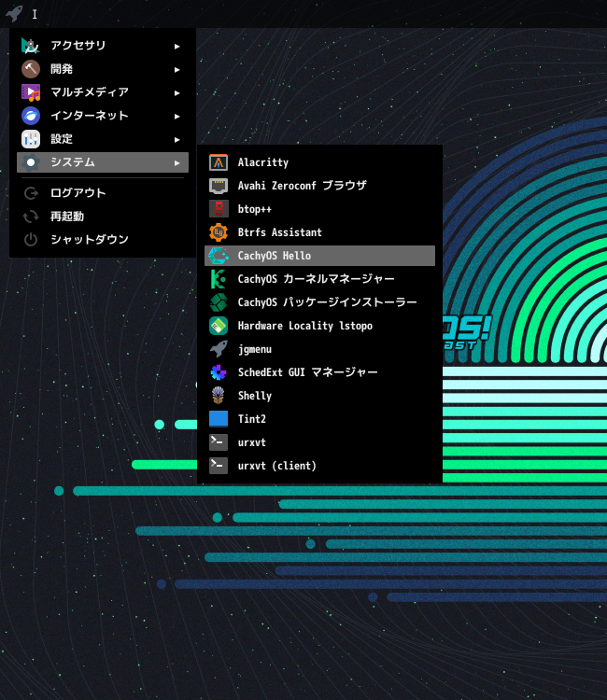Click the シャットダウン power icon
This screenshot has height=700, width=607.
(x=31, y=240)
